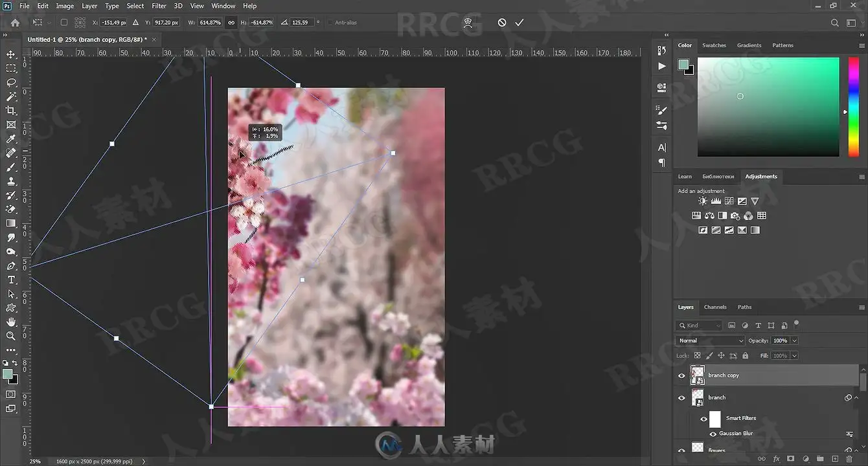This screenshot has height=466, width=868.
Task: Select the Gradient tool
Action: pyautogui.click(x=11, y=223)
